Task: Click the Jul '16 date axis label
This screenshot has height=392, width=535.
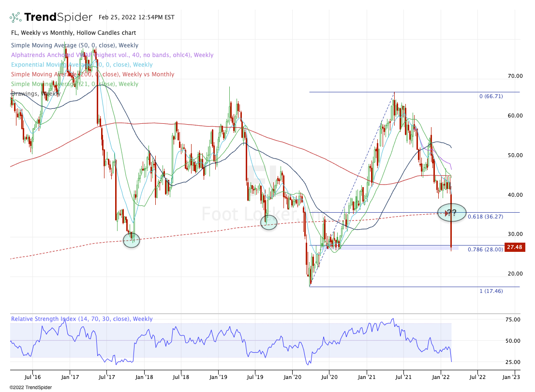Action: pyautogui.click(x=33, y=377)
